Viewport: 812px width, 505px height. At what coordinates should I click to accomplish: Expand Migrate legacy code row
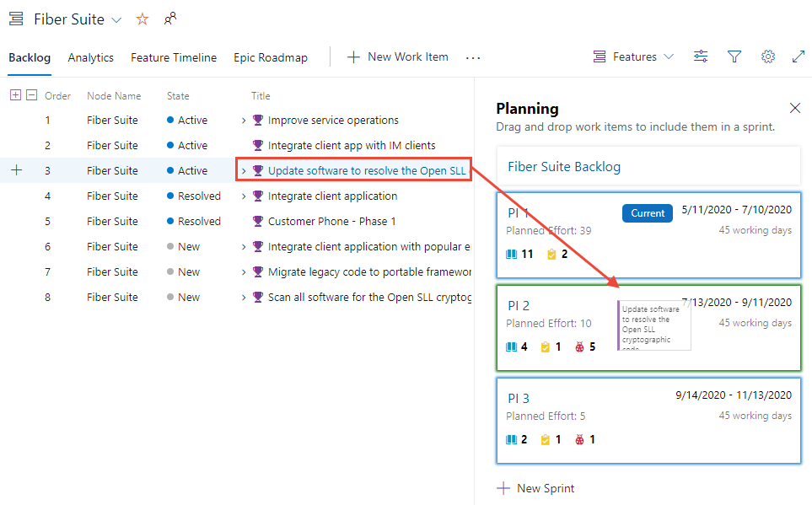point(244,272)
